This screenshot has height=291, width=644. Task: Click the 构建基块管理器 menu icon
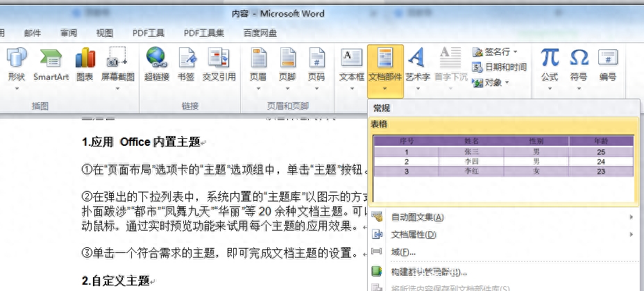(x=377, y=272)
